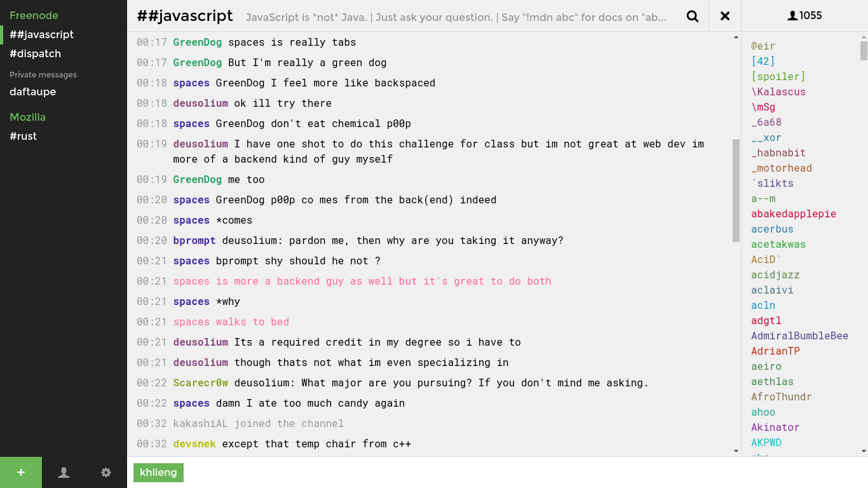
Task: Select the Mozilla network heading
Action: (27, 117)
